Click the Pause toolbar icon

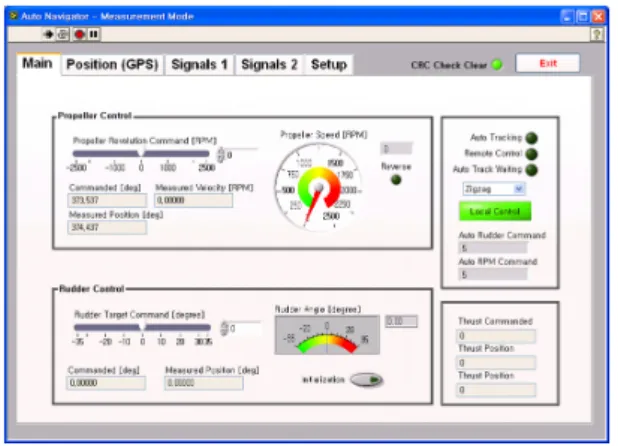pyautogui.click(x=94, y=34)
